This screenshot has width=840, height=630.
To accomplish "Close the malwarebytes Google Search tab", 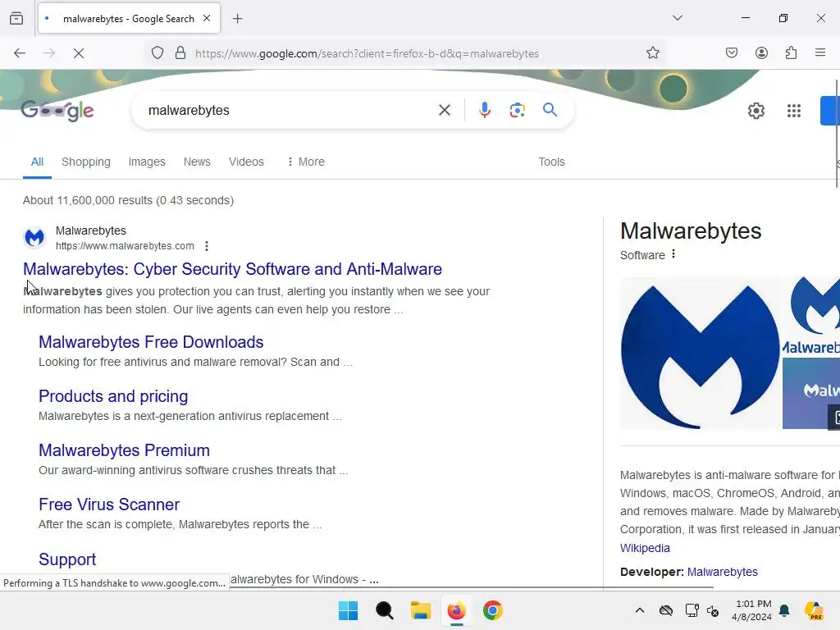I will (x=207, y=18).
